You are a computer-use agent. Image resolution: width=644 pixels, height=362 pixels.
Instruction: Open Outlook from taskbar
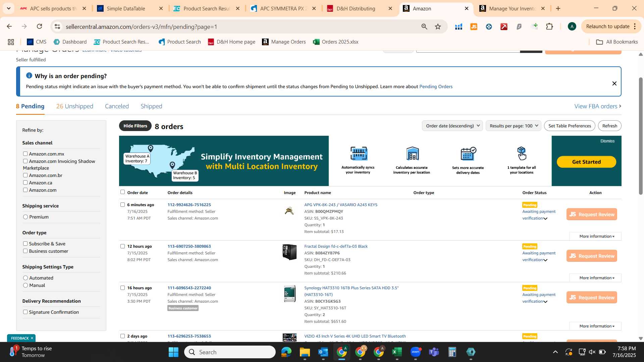coord(323,352)
